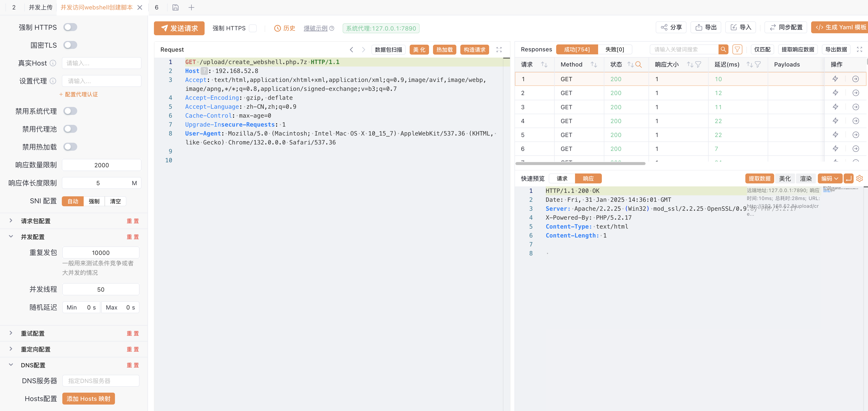Click the orange filter funnel icon
Image resolution: width=868 pixels, height=411 pixels.
pos(737,50)
